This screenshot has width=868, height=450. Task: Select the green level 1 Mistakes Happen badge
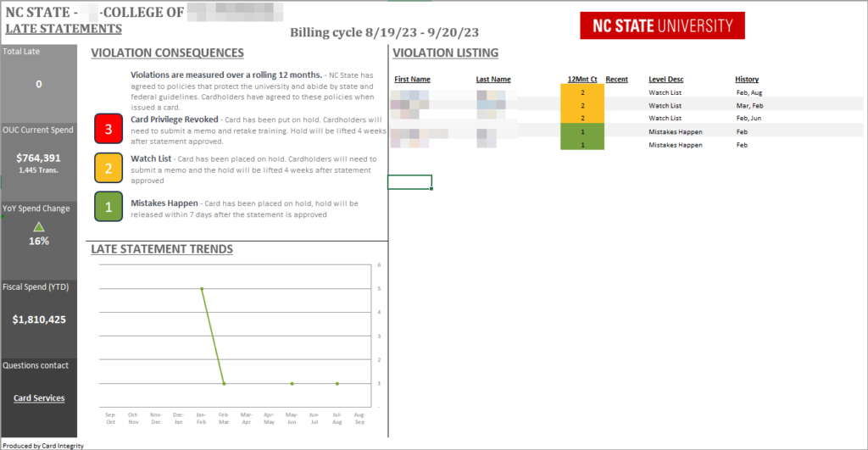[x=108, y=207]
